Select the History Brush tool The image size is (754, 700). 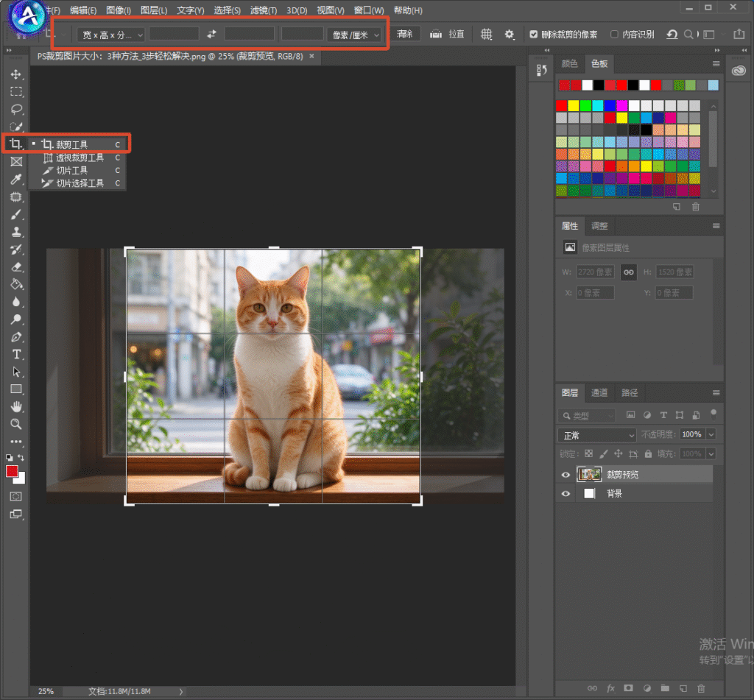coord(16,250)
